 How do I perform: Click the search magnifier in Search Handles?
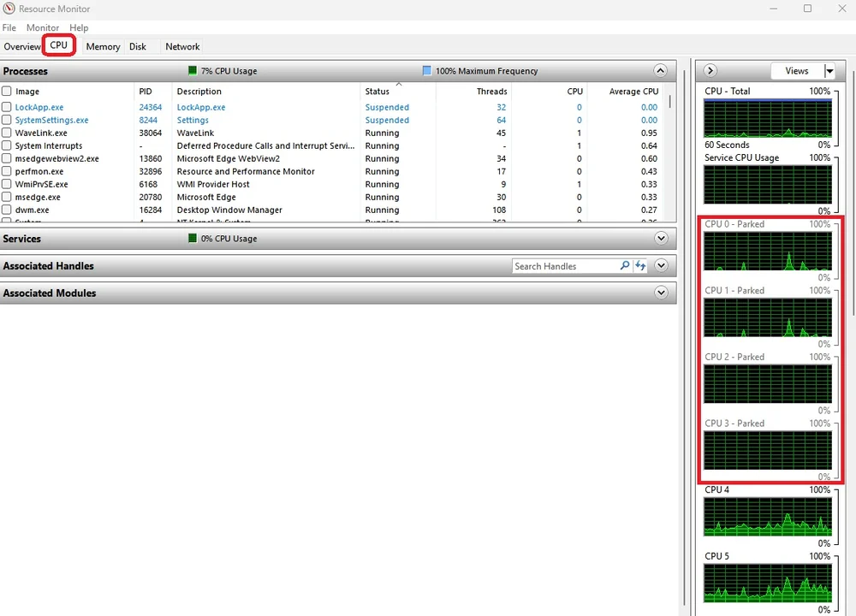[x=624, y=266]
